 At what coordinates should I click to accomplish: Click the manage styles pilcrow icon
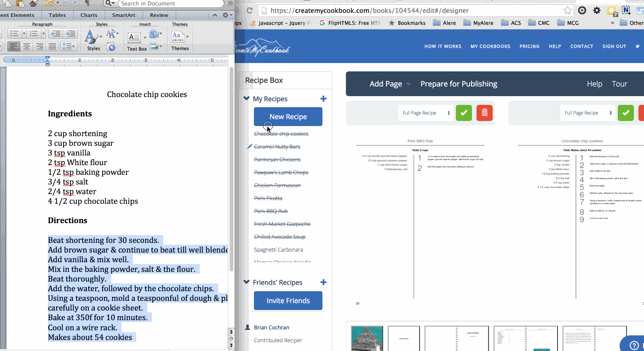(x=110, y=46)
